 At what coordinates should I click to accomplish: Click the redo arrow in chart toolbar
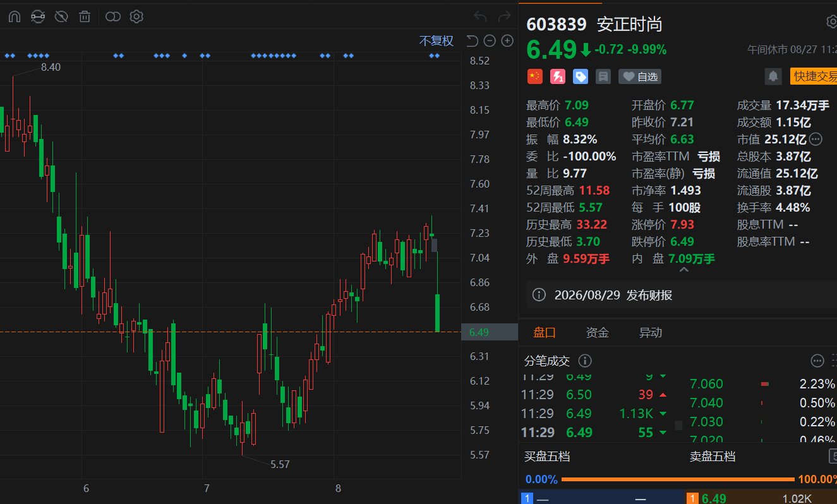tap(504, 16)
